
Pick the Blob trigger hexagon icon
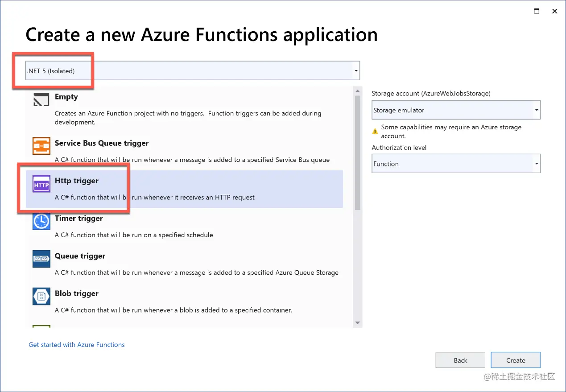point(41,296)
